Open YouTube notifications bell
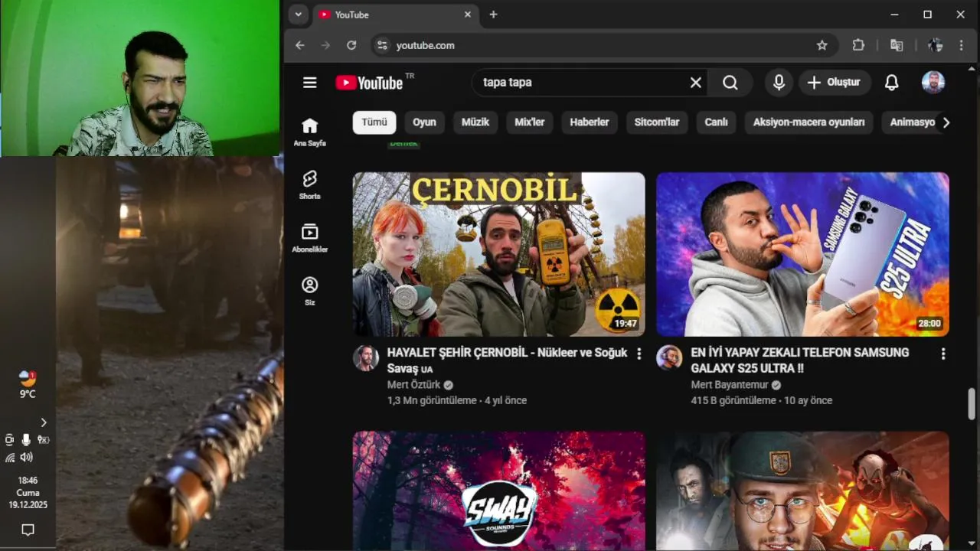The width and height of the screenshot is (980, 551). click(891, 83)
